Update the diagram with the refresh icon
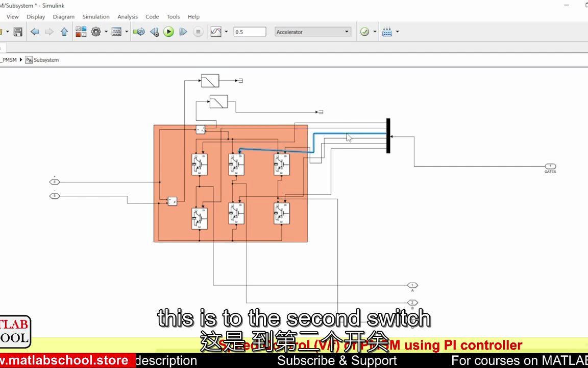 pyautogui.click(x=140, y=32)
